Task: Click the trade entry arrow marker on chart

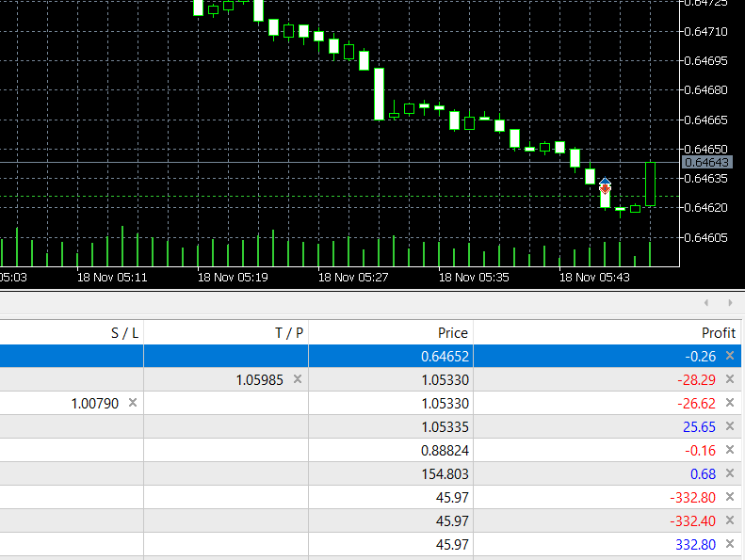Action: coord(605,185)
